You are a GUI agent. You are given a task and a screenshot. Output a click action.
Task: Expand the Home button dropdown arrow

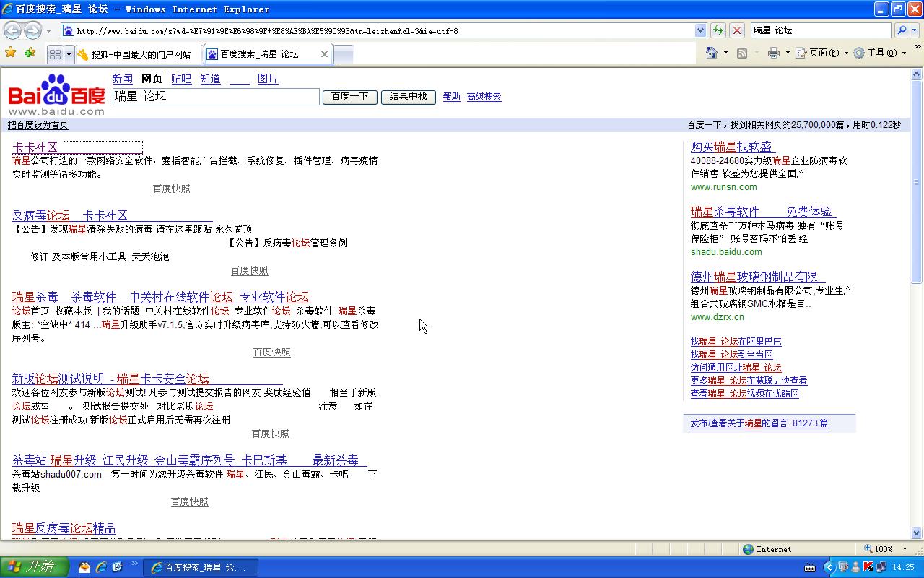coord(725,53)
